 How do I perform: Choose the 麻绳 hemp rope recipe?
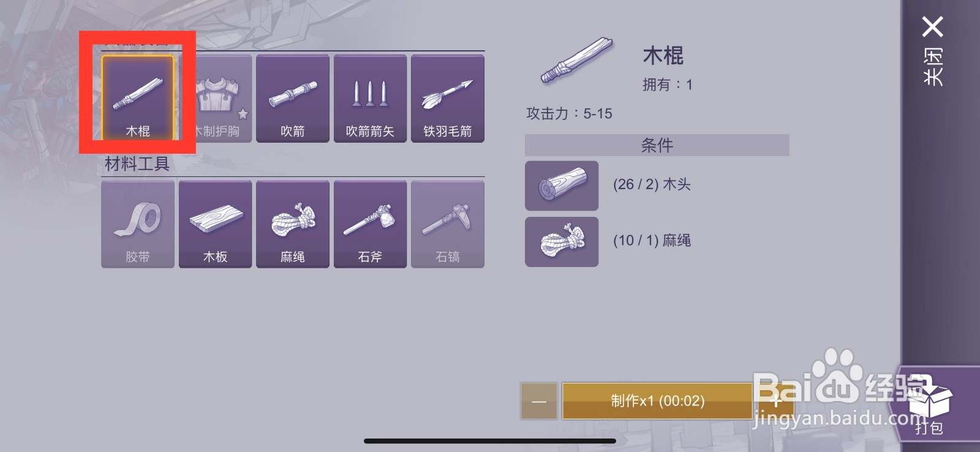(x=293, y=224)
